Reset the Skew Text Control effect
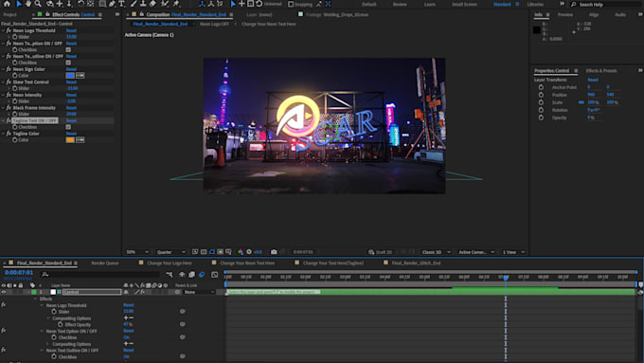This screenshot has height=363, width=644. coord(71,82)
